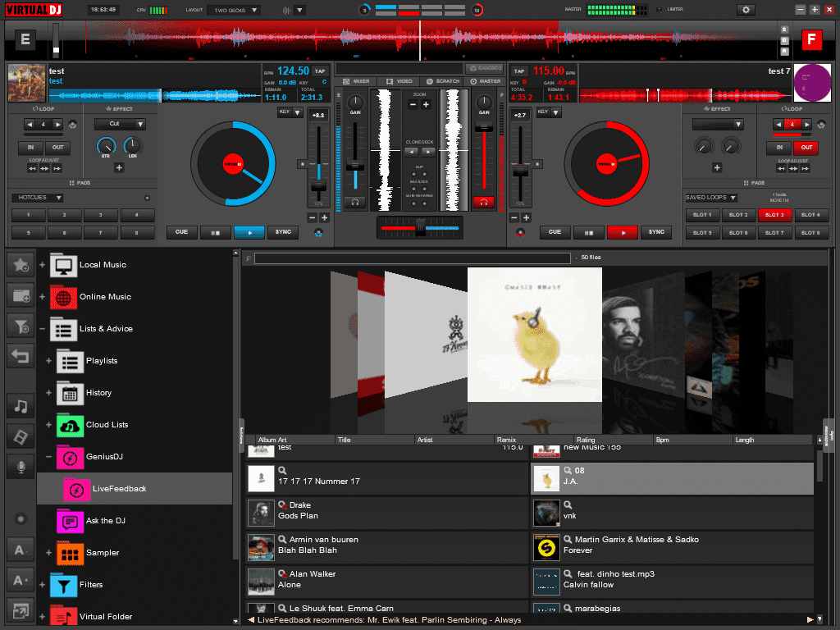Expand the Playlists tree node
Screen dimensions: 840x630
[x=48, y=361]
